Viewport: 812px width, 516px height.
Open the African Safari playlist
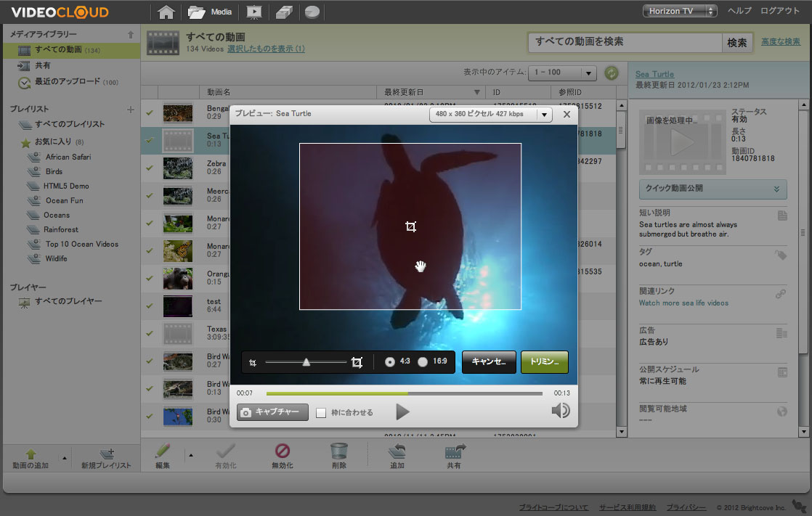68,157
